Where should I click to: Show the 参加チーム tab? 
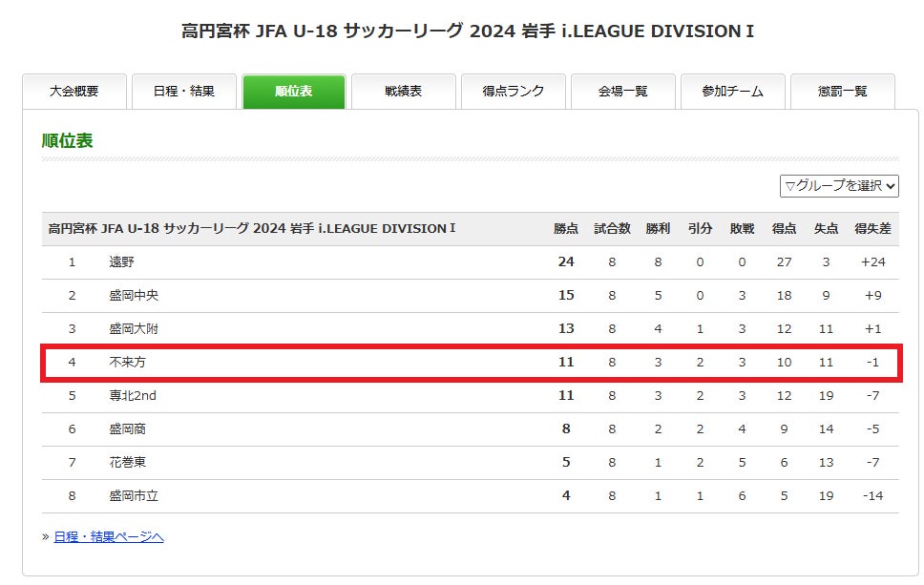[x=733, y=92]
